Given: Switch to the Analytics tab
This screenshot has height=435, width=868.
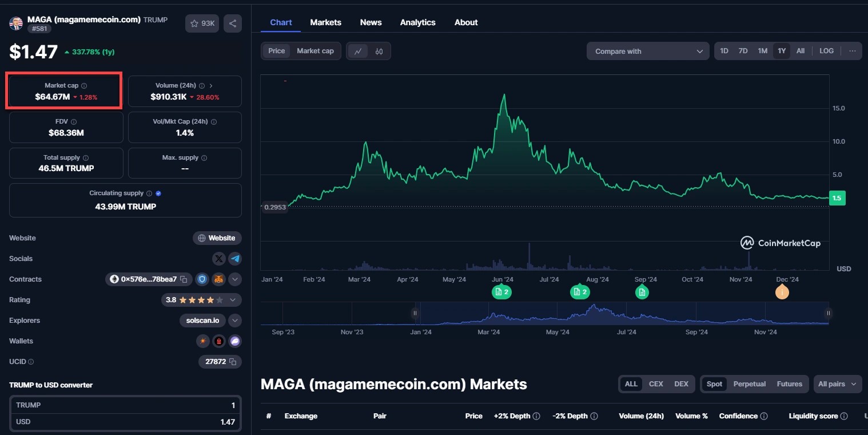Looking at the screenshot, I should pos(417,22).
